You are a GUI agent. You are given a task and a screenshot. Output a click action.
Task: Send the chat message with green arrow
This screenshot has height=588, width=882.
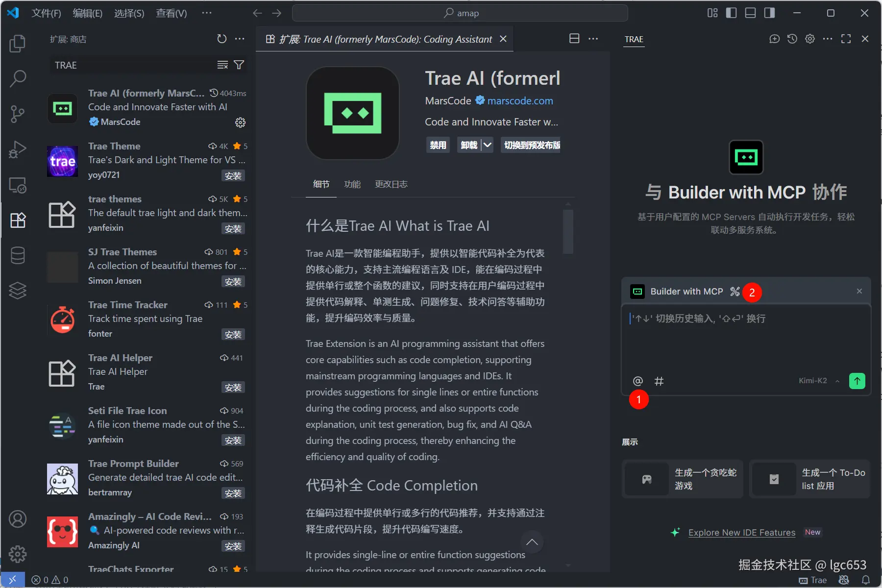(x=857, y=381)
